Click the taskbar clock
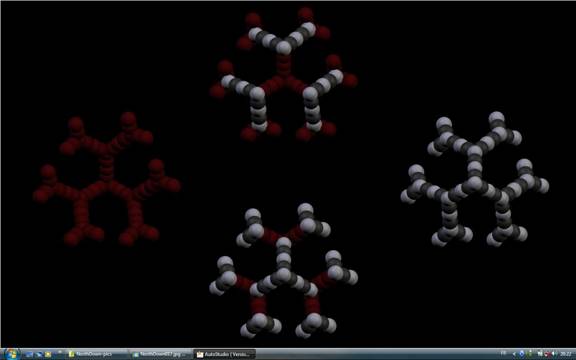The image size is (576, 360). pos(565,354)
